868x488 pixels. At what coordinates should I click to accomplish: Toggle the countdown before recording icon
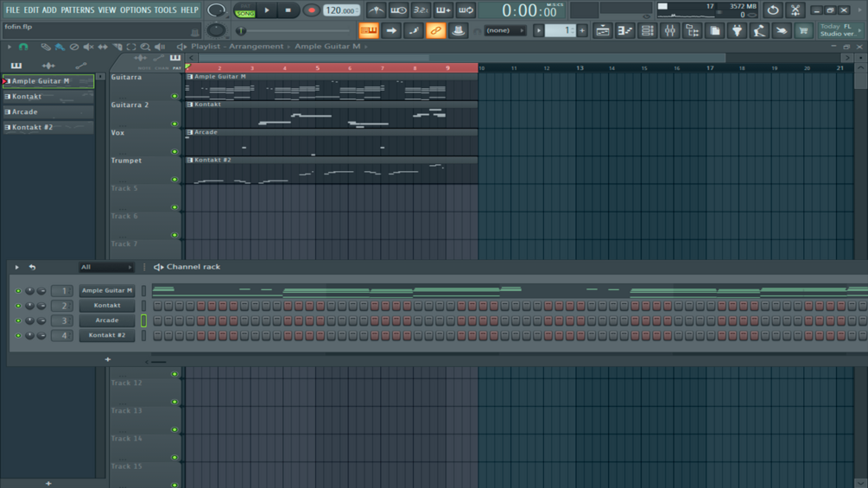421,10
